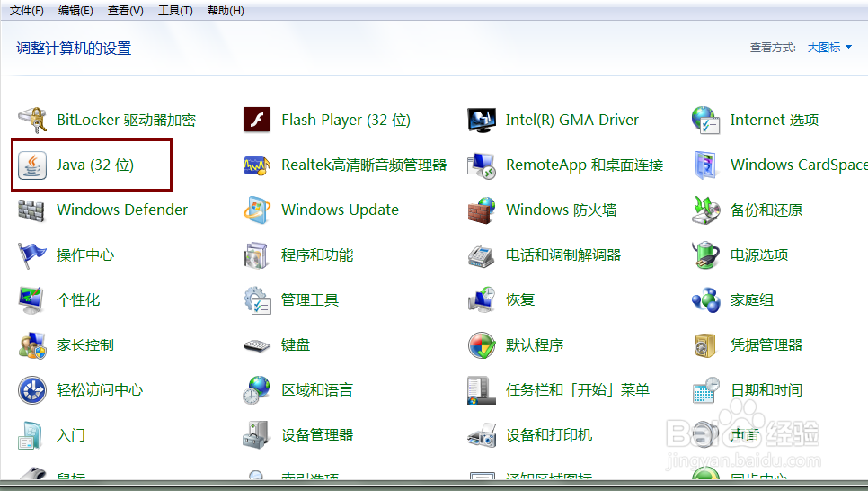Click the 入门 icon
This screenshot has width=868, height=491.
coord(30,435)
